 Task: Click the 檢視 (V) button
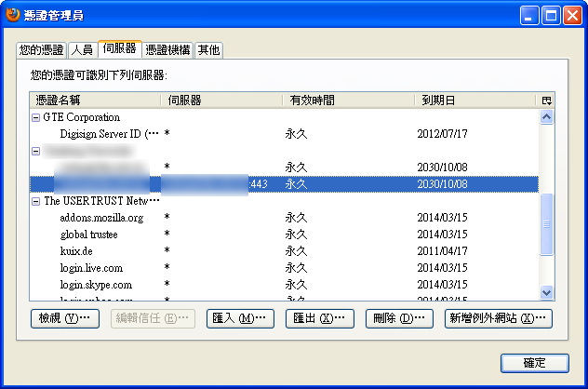click(x=65, y=318)
